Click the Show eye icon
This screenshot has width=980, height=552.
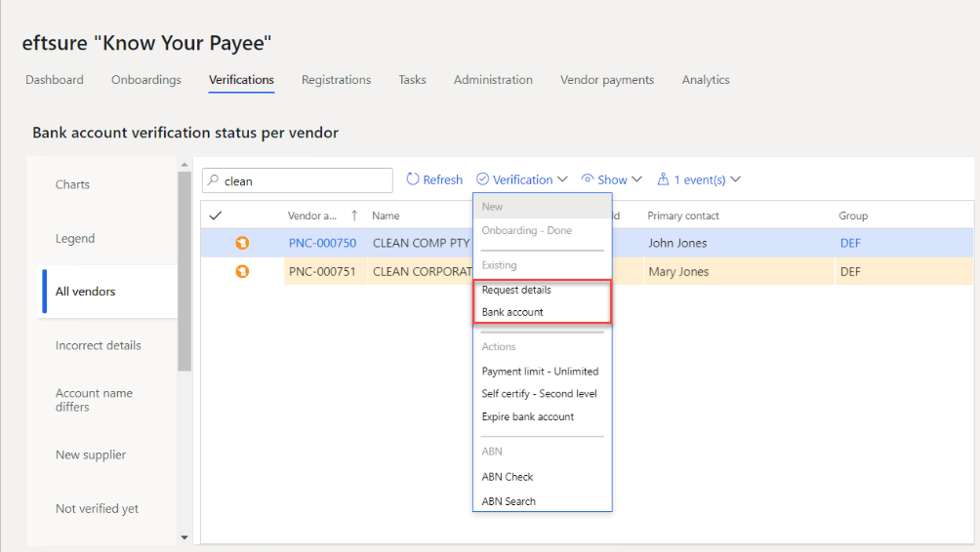pyautogui.click(x=587, y=179)
